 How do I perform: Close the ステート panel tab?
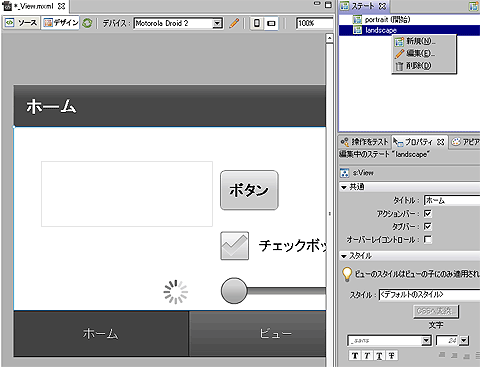(x=382, y=6)
